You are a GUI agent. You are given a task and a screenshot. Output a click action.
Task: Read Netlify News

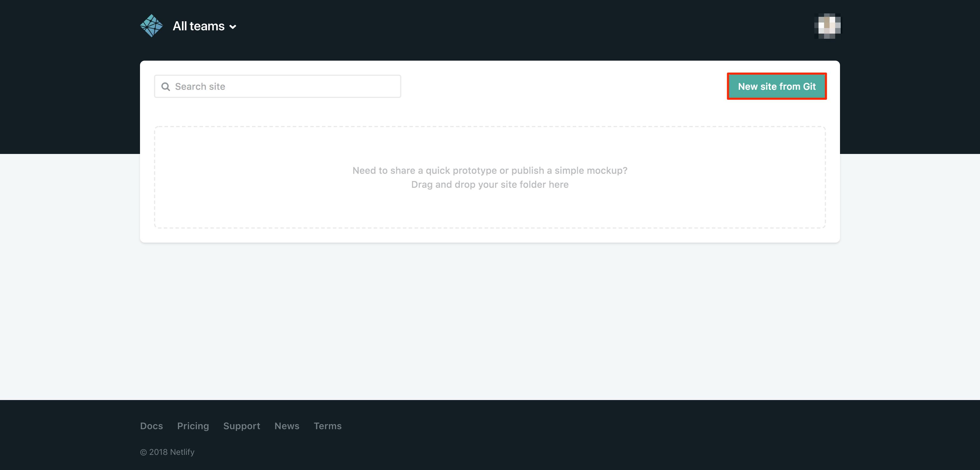tap(287, 426)
